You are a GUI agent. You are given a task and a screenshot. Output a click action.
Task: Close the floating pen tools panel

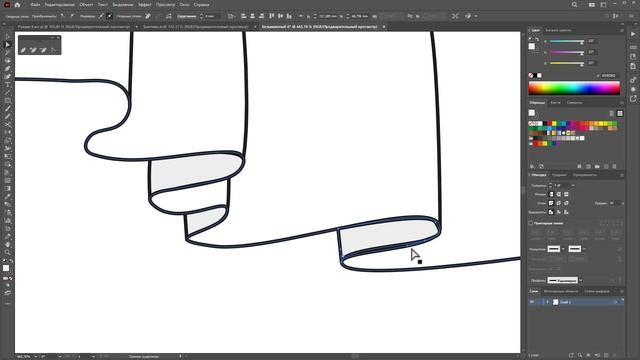pos(58,38)
